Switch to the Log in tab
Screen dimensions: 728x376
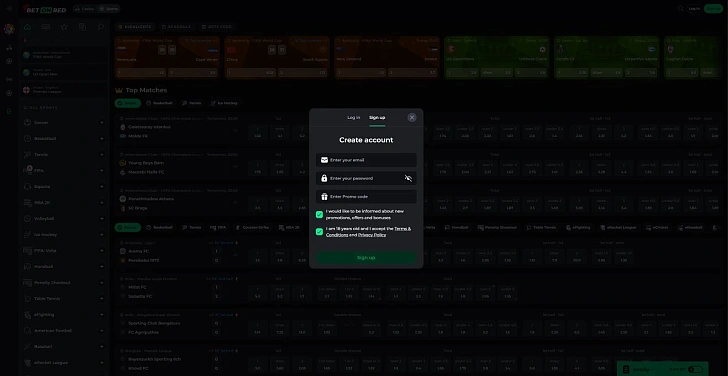353,117
